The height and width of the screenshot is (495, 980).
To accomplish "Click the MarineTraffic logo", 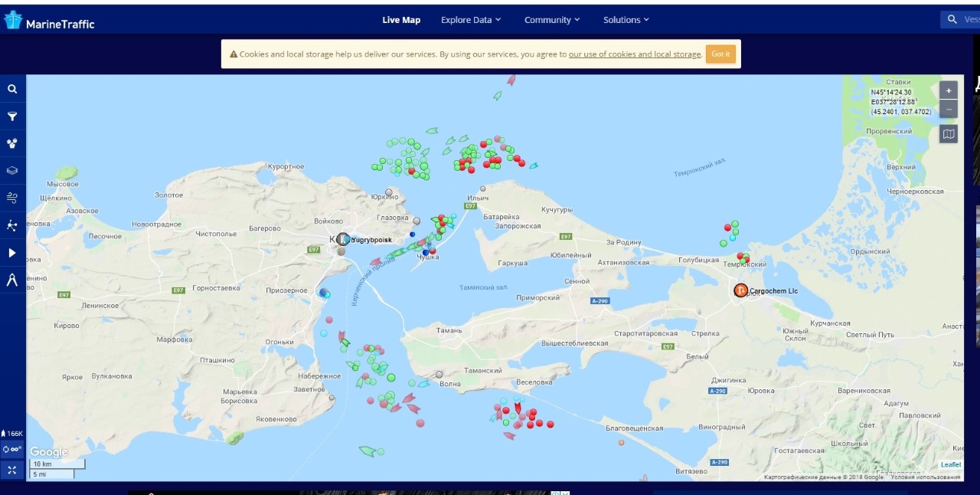I will pyautogui.click(x=50, y=21).
